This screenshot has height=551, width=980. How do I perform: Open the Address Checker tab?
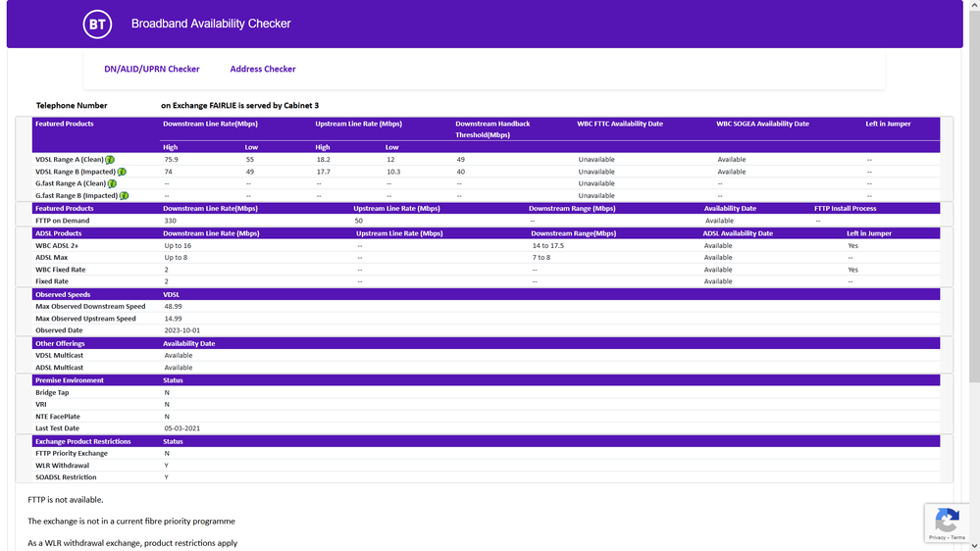[263, 70]
